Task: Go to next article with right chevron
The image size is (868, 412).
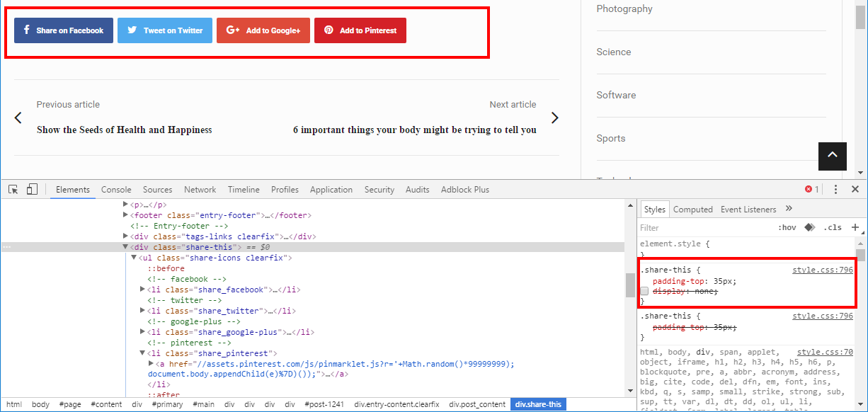Action: point(555,118)
